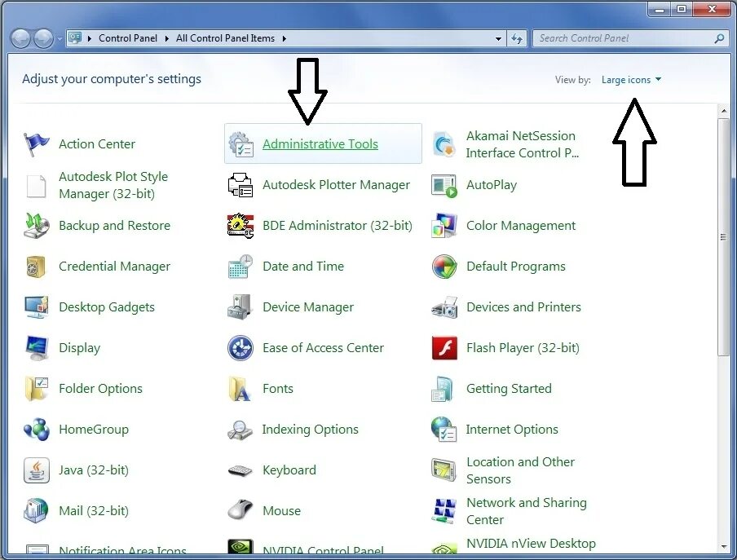The width and height of the screenshot is (737, 560).
Task: Click in the Search Control Panel field
Action: 624,38
